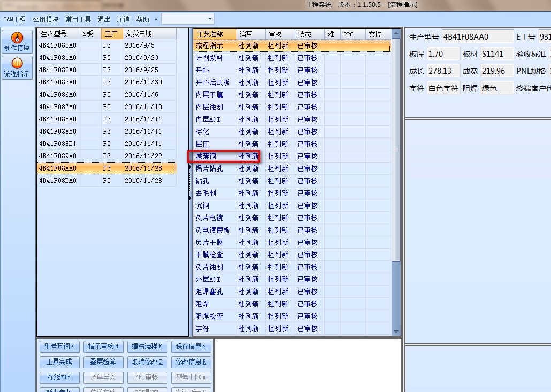The image size is (551, 392).
Task: Click the 工艺名称 column header
Action: (x=215, y=34)
